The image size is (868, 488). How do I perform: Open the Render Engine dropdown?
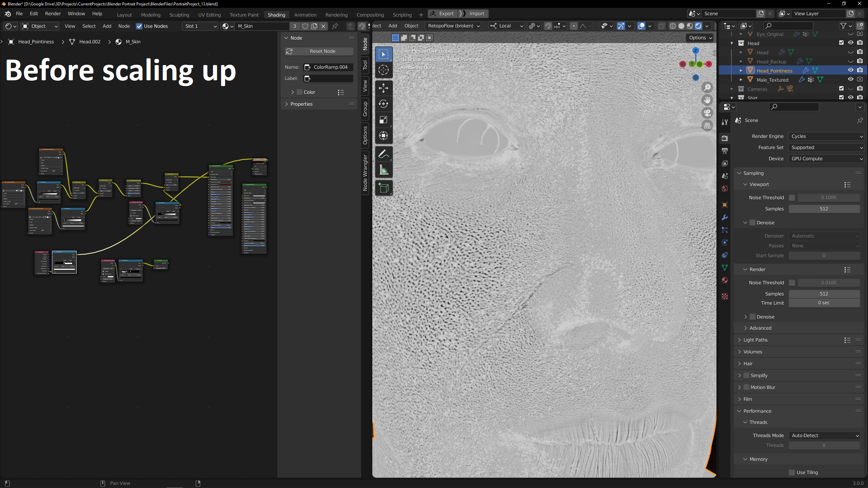point(826,136)
